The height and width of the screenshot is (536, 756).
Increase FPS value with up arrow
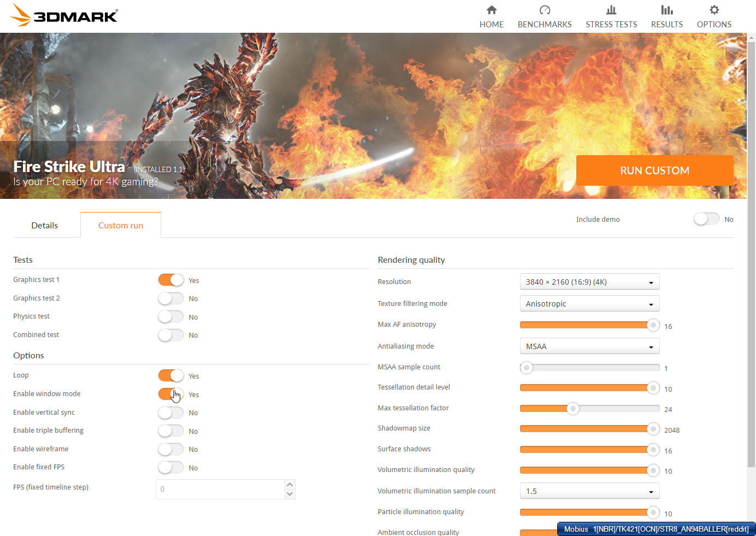tap(290, 484)
